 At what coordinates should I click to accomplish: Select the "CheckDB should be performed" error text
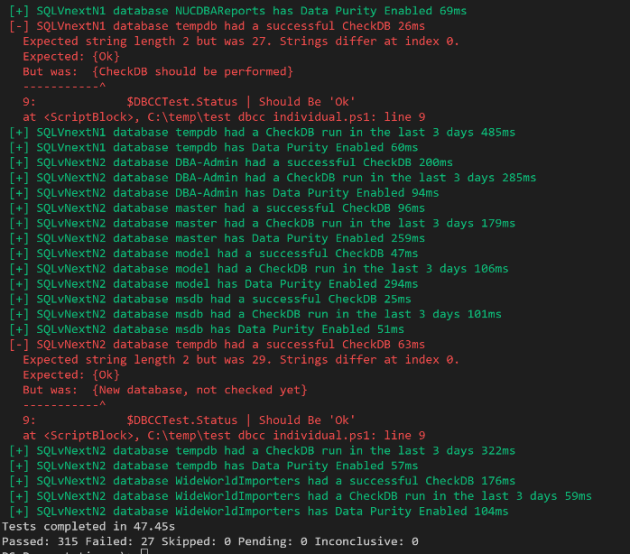(192, 72)
